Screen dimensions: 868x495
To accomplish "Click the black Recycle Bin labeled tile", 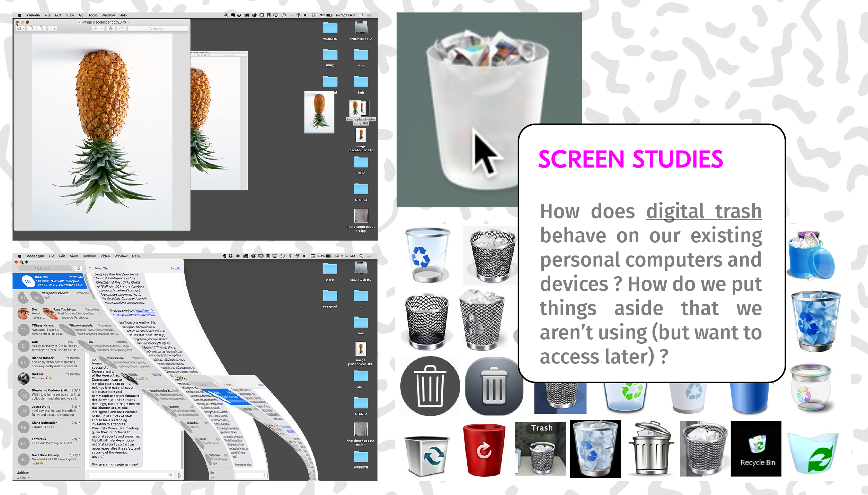I will [756, 449].
